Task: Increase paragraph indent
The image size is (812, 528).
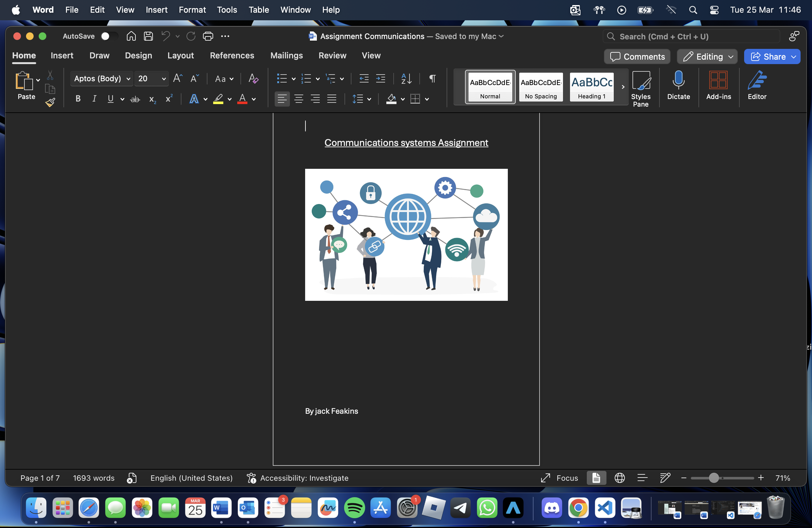Action: point(380,78)
